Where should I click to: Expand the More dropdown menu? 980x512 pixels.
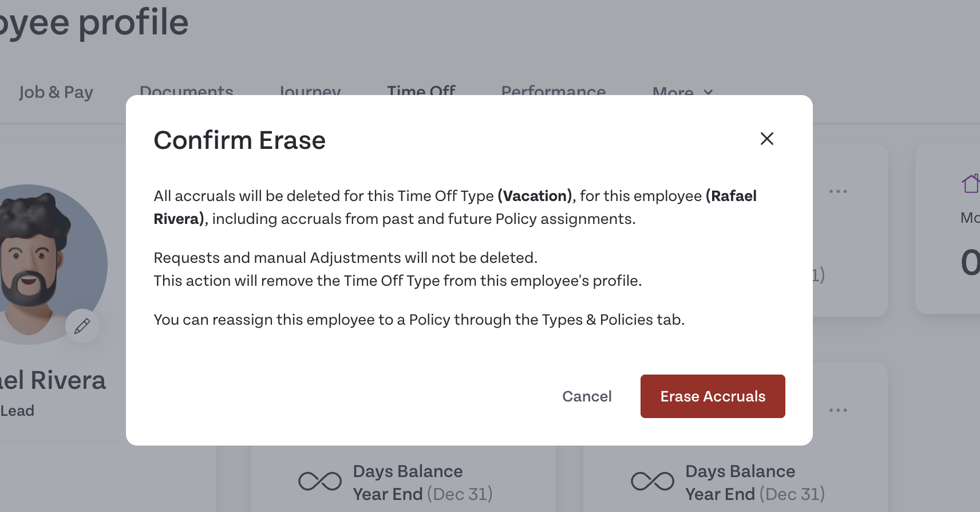(x=682, y=92)
